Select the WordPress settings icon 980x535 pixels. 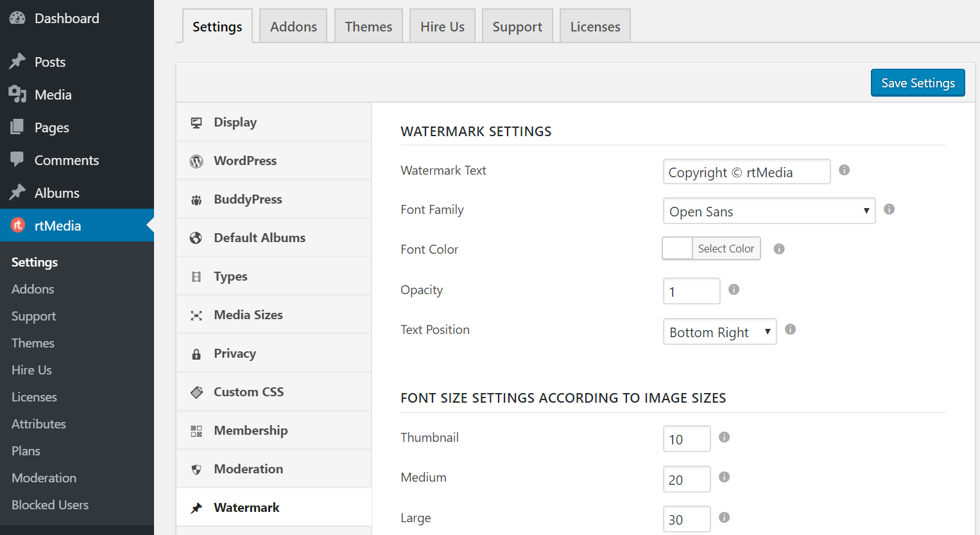point(196,160)
